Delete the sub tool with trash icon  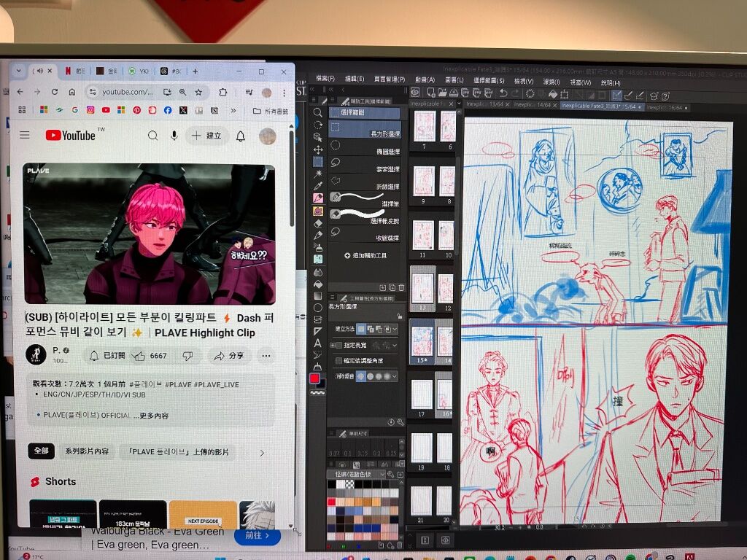(401, 287)
